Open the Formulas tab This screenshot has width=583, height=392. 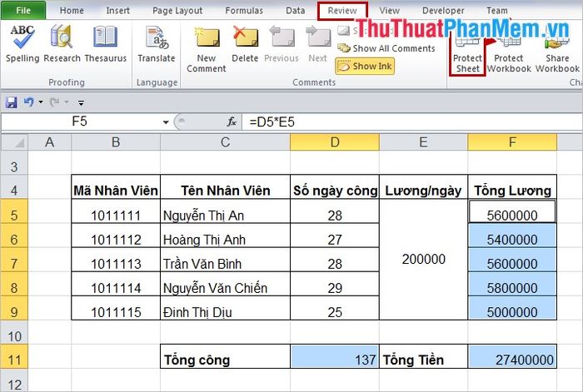point(244,11)
